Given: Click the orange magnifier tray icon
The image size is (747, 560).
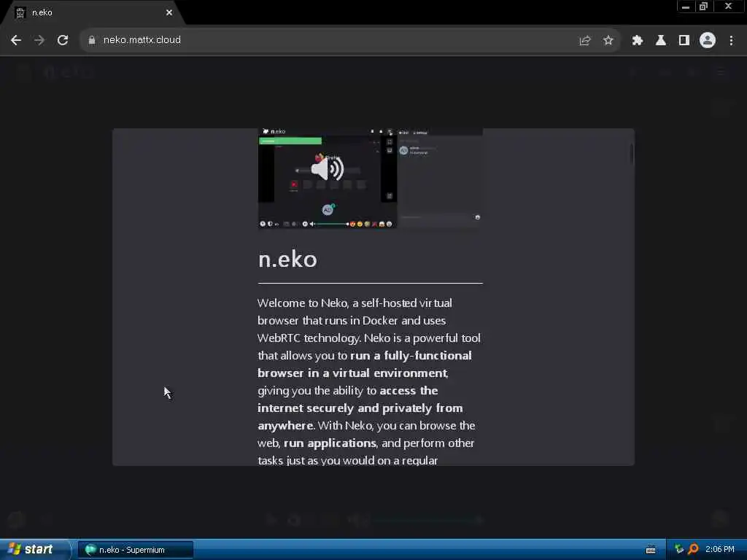Looking at the screenshot, I should click(x=693, y=550).
